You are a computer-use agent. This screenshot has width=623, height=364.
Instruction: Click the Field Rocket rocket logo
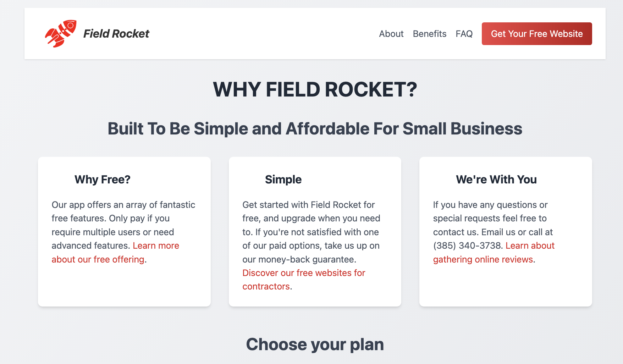(x=61, y=34)
